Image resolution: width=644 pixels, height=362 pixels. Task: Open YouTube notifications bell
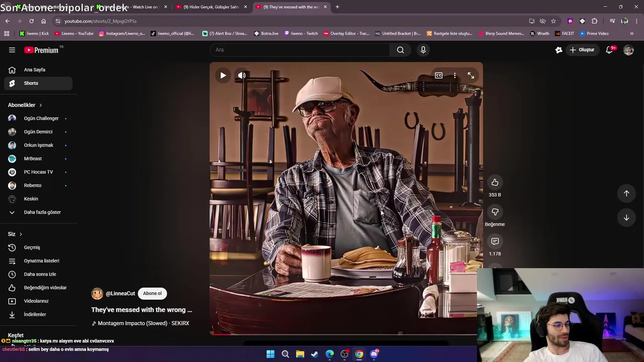(x=610, y=50)
